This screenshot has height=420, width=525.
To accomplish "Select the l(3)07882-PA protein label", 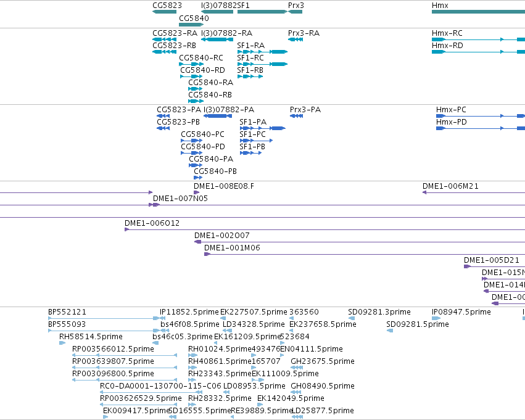I will click(x=229, y=110).
